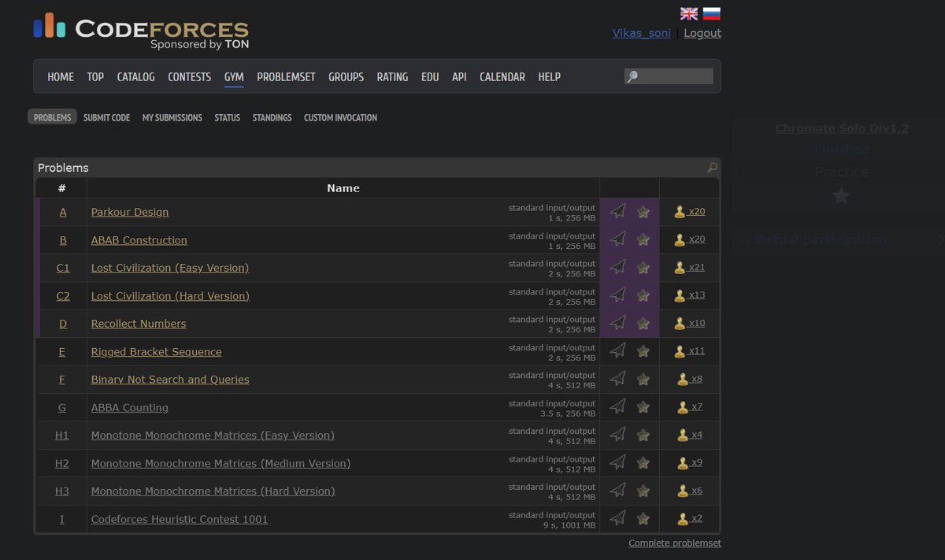This screenshot has height=560, width=945.
Task: Go to CONTESTS in navigation bar
Action: (190, 76)
